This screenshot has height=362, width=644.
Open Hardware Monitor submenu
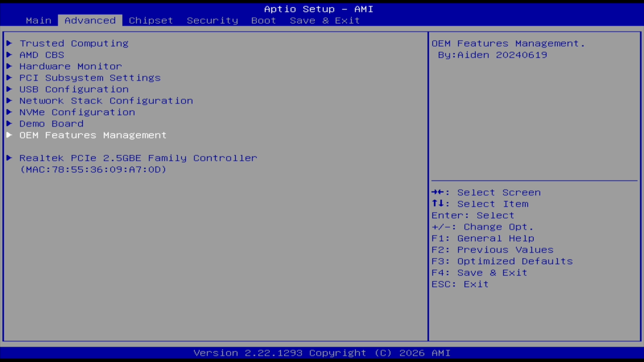71,66
